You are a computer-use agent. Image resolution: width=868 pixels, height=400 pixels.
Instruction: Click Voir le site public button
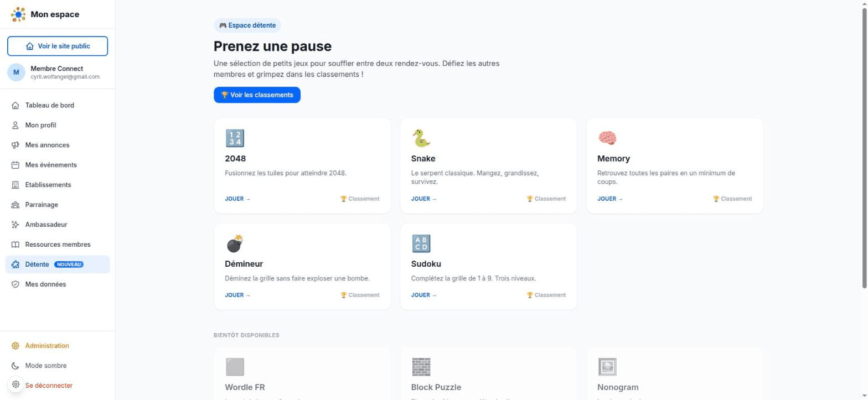point(58,46)
